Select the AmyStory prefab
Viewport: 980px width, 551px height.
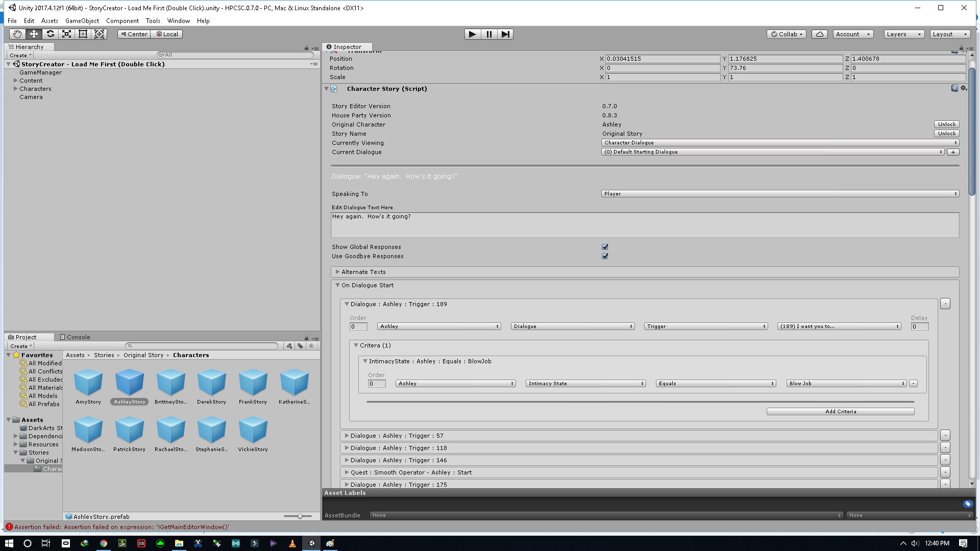point(88,387)
